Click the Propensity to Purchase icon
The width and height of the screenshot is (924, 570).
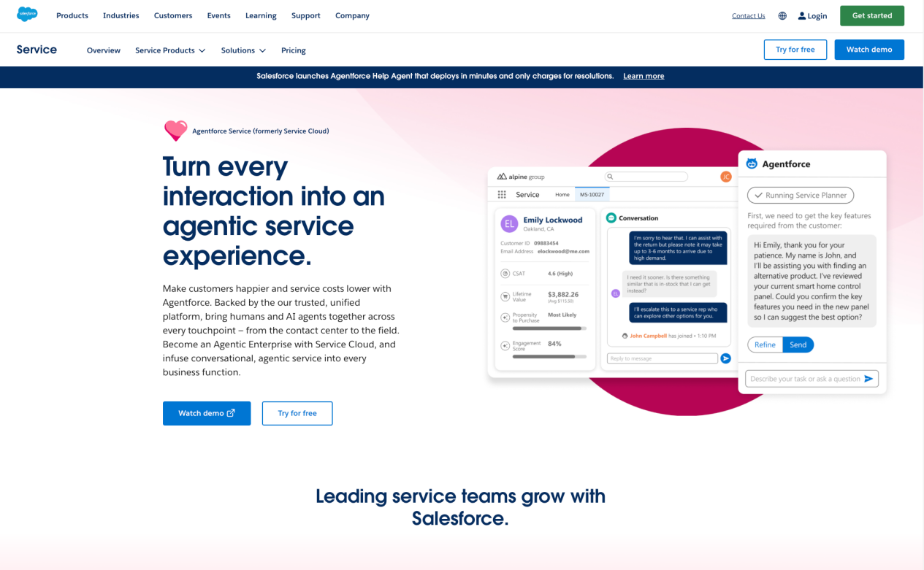(505, 317)
